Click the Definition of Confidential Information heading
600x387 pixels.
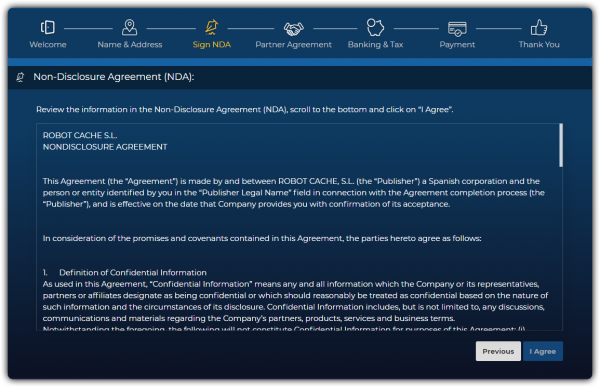click(x=133, y=273)
